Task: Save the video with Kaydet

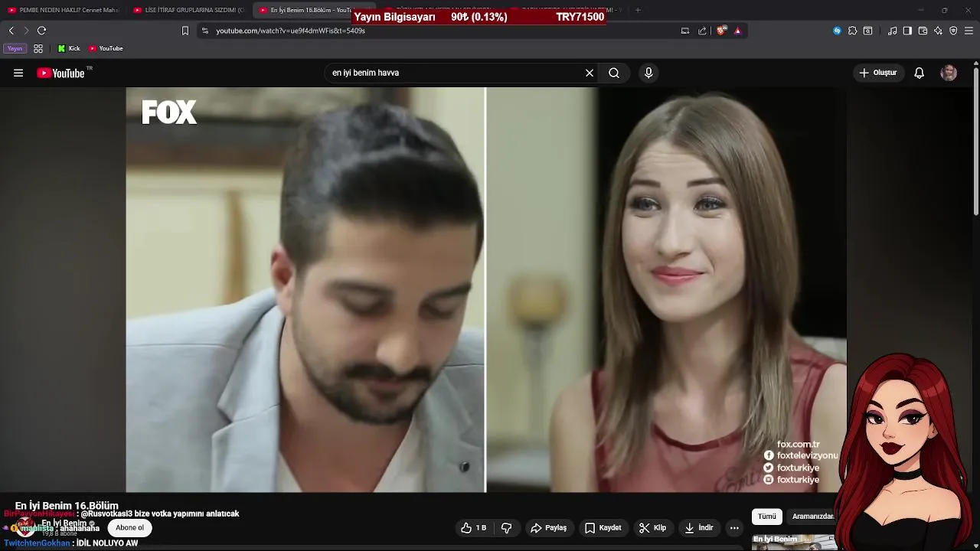Action: pyautogui.click(x=603, y=528)
